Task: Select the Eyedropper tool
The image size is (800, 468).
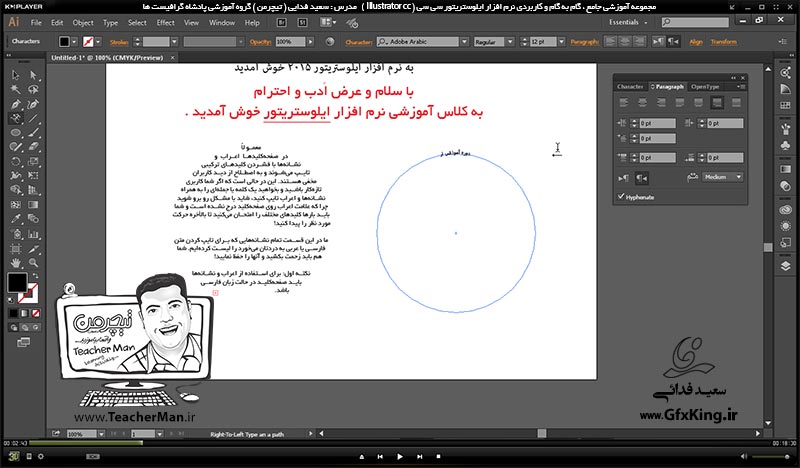Action: [16, 219]
